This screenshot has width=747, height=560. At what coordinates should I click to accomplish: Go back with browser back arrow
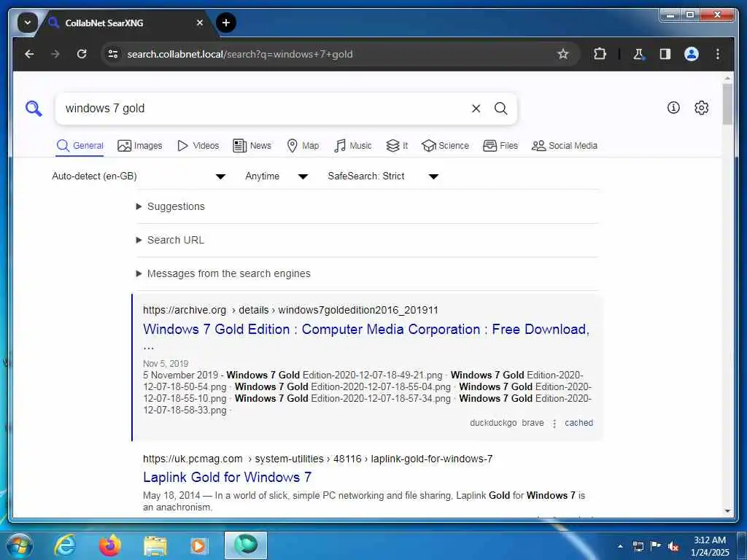29,54
